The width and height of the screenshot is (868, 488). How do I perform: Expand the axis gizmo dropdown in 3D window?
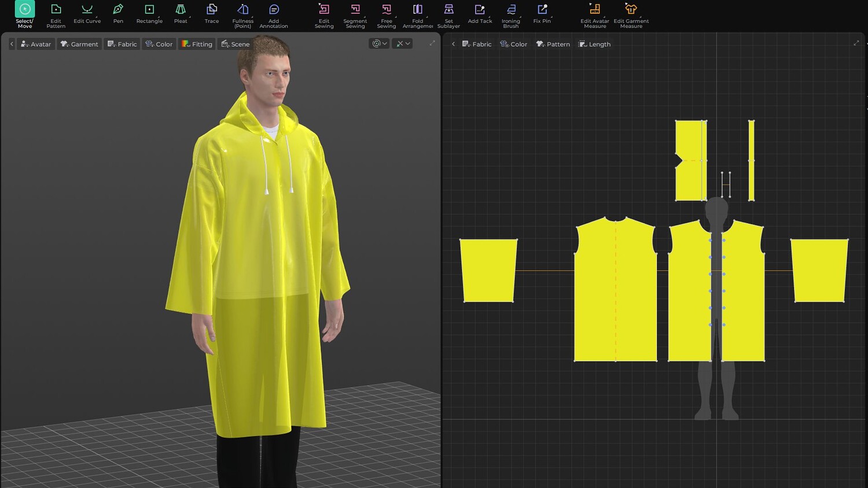coord(402,43)
